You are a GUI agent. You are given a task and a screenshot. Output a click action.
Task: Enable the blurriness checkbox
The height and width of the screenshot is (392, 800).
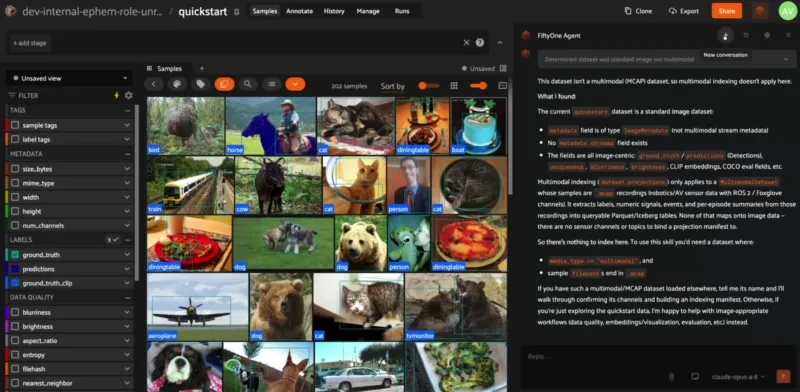(15, 312)
